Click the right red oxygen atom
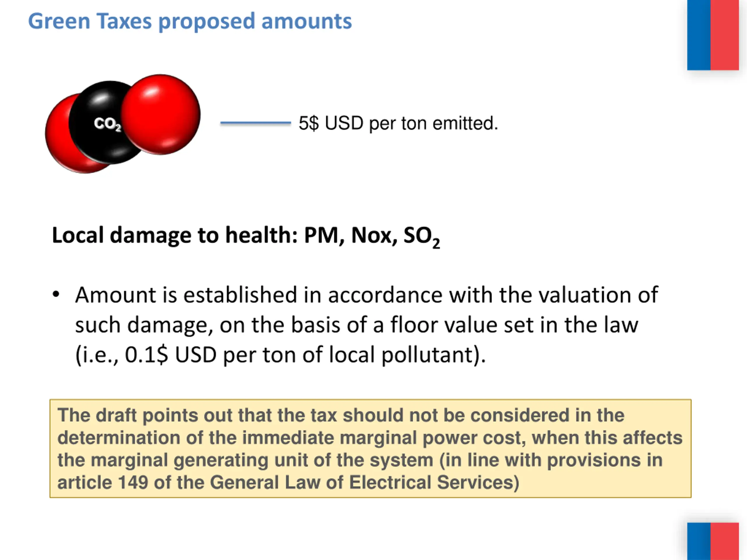The width and height of the screenshot is (747, 560). pyautogui.click(x=161, y=114)
